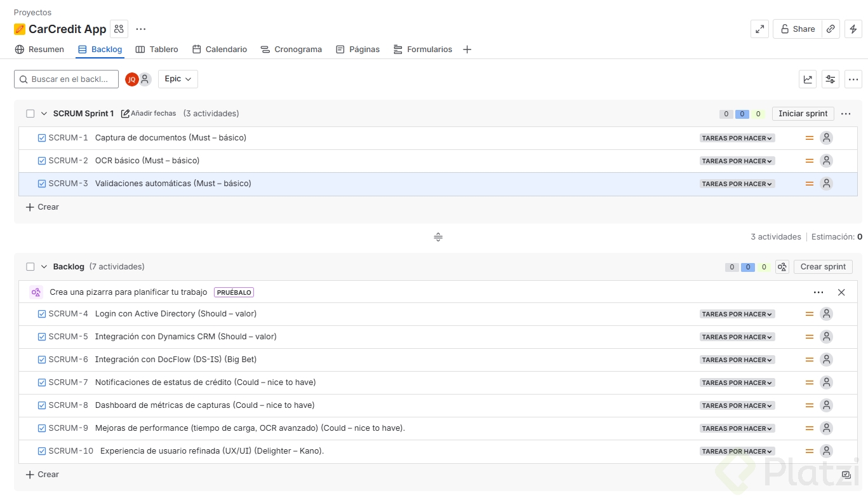Viewport: 868px width, 500px height.
Task: Click the enter full screen icon
Action: [x=759, y=29]
